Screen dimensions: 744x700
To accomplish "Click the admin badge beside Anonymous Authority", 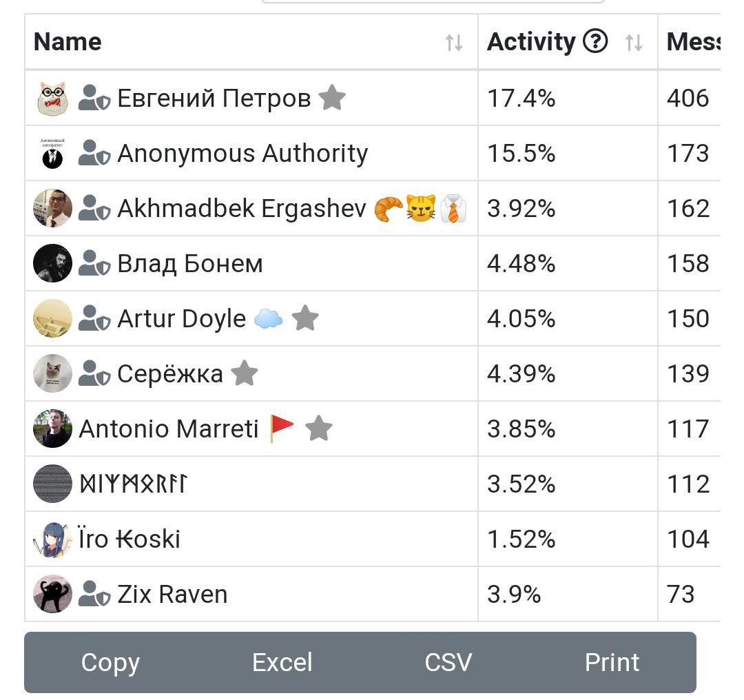I will 94,153.
